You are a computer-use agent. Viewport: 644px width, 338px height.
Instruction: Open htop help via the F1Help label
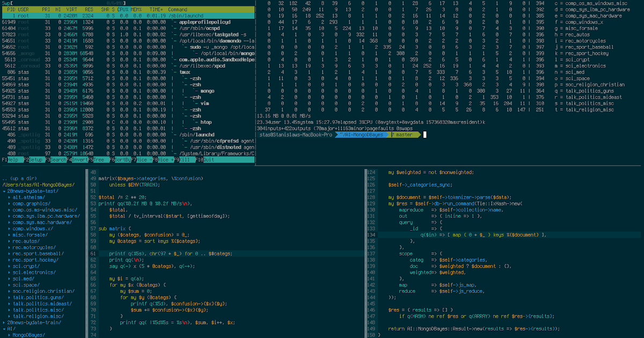(x=10, y=159)
